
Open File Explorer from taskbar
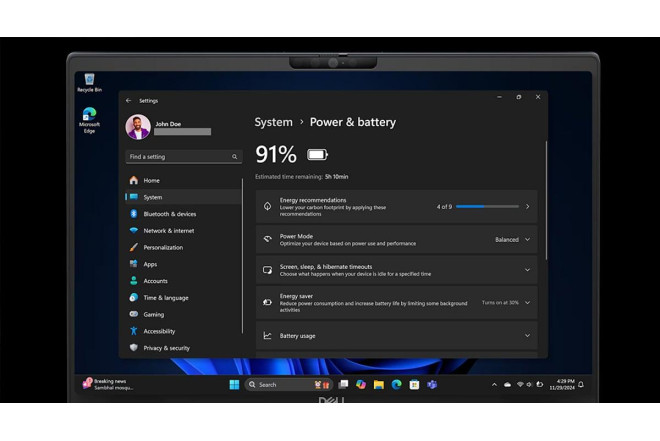(x=378, y=385)
